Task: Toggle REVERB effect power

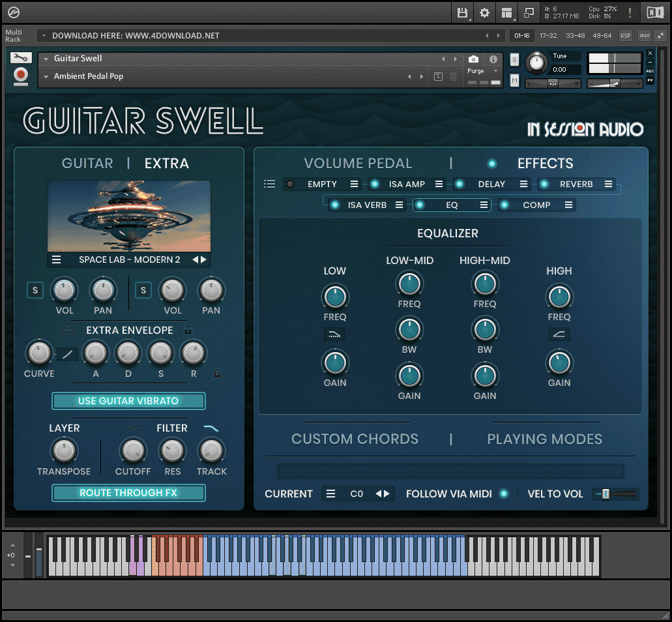Action: coord(544,185)
